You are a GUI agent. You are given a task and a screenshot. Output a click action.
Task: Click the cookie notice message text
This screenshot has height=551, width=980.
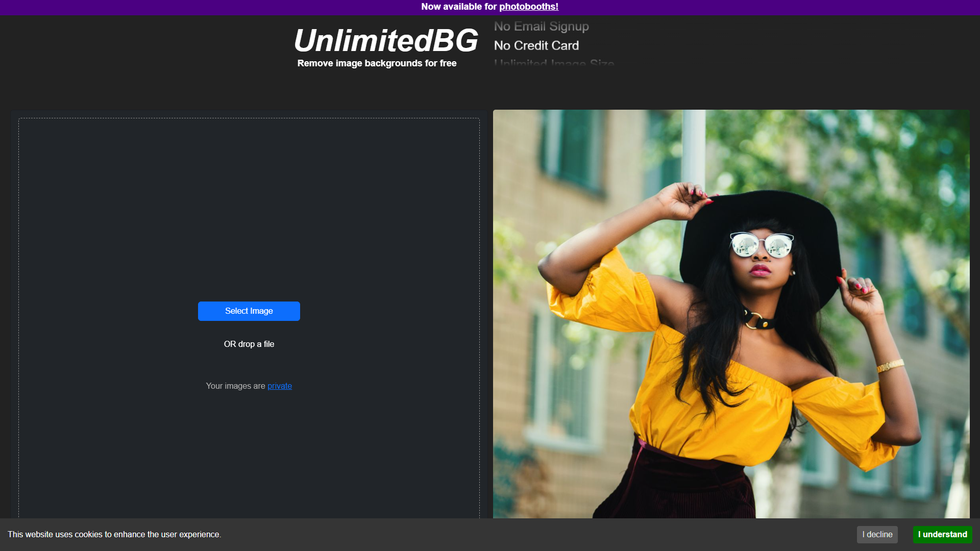[114, 535]
